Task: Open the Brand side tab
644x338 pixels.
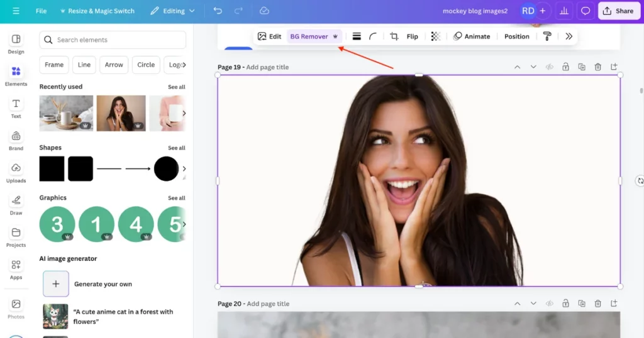Action: pyautogui.click(x=16, y=141)
